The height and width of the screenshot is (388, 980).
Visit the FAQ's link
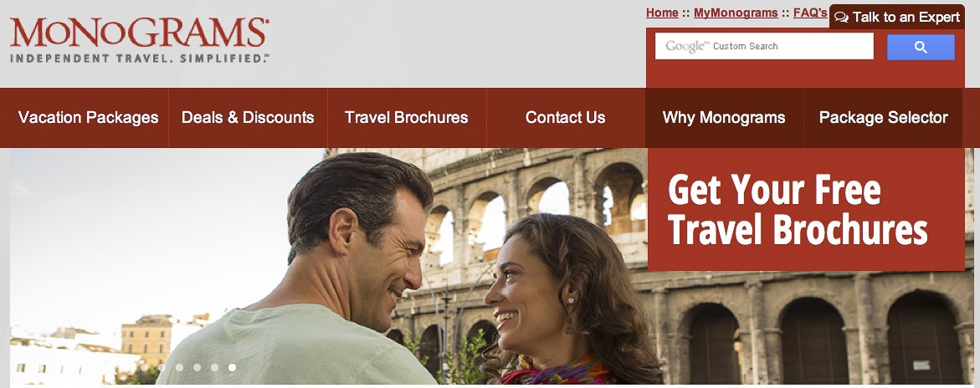(x=810, y=13)
